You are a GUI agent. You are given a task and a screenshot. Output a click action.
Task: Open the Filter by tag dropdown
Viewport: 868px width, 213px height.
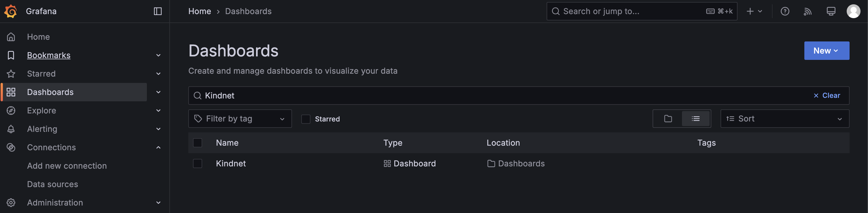(x=240, y=119)
